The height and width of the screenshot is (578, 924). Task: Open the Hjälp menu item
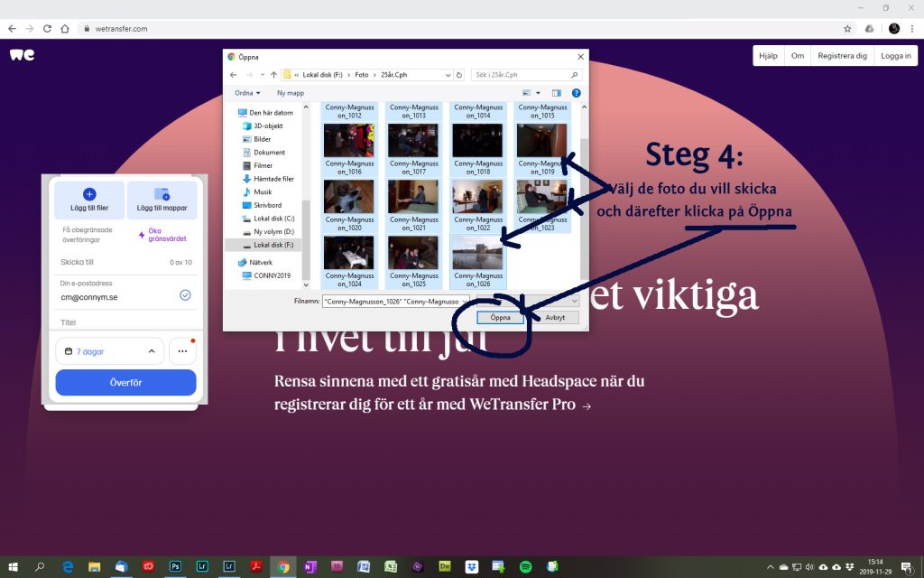pos(768,55)
